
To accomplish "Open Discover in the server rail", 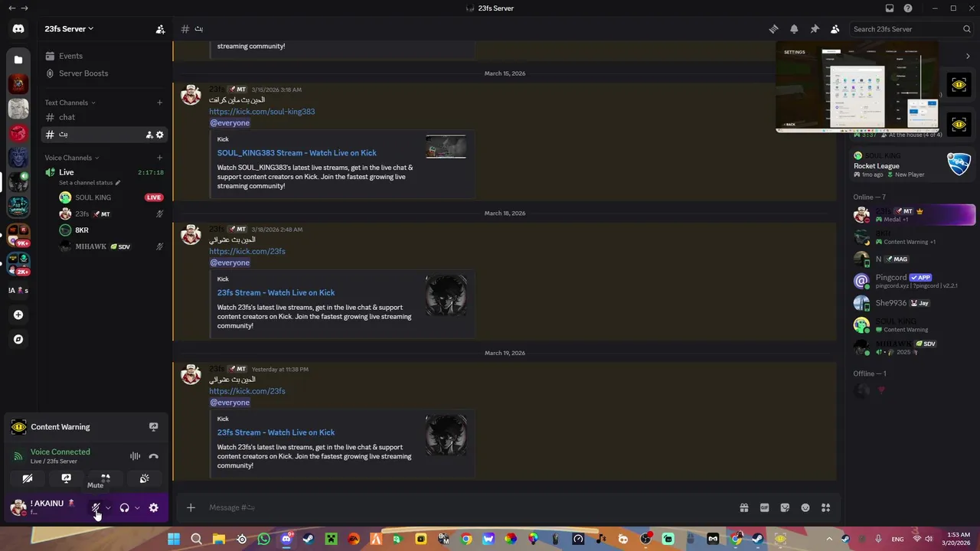I will pos(18,339).
